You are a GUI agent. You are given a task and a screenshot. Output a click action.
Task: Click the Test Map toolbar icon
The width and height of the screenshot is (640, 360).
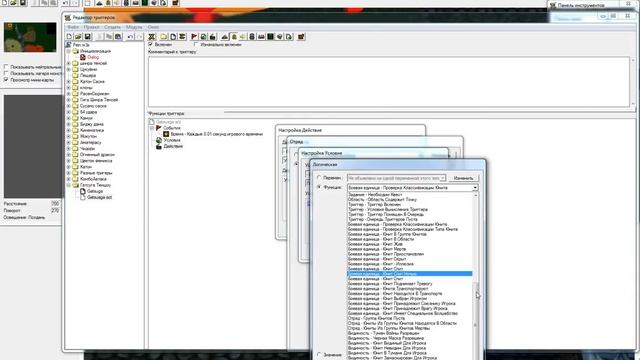pos(301,37)
